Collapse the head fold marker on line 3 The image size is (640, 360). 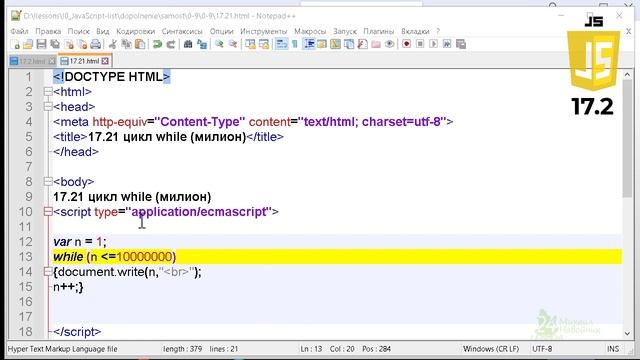[48, 107]
